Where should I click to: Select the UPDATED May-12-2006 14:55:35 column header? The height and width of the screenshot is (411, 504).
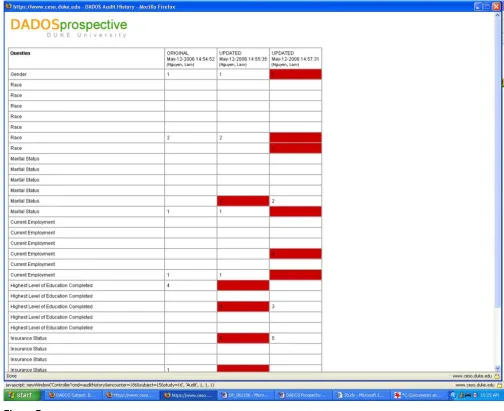pos(243,58)
